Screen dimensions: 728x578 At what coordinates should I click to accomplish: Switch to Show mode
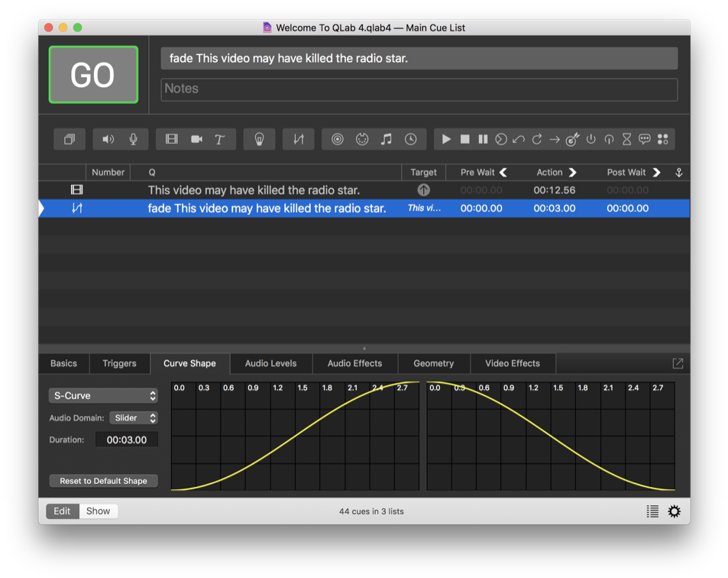98,511
